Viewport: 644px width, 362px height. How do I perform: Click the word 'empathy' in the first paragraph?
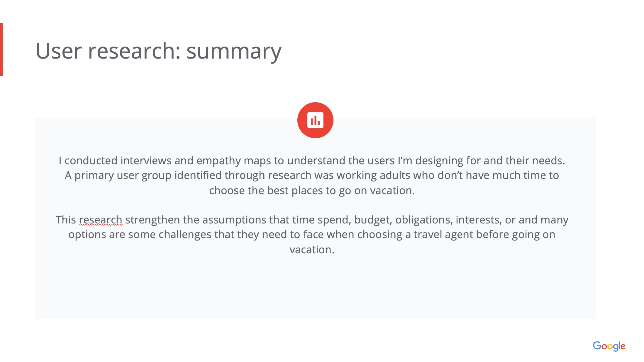click(218, 160)
